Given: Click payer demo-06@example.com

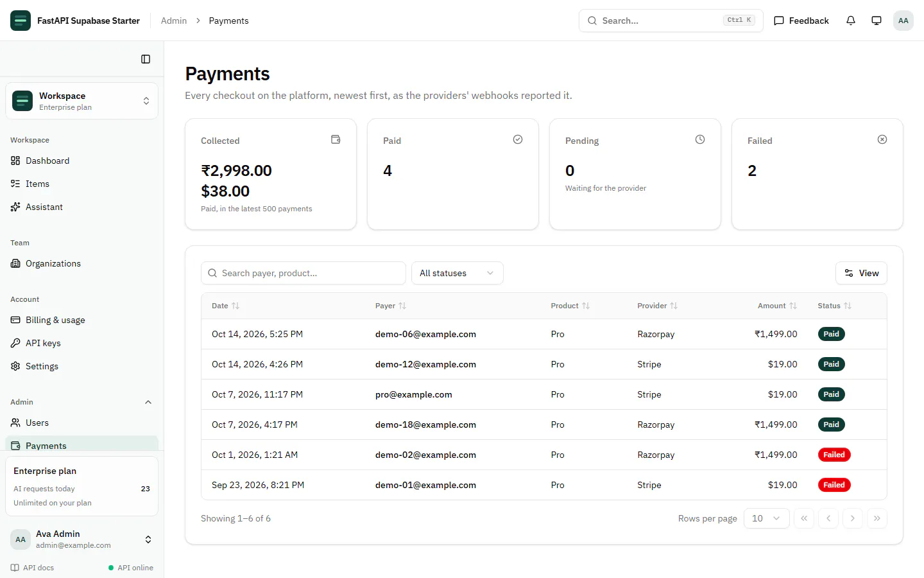Looking at the screenshot, I should coord(425,334).
